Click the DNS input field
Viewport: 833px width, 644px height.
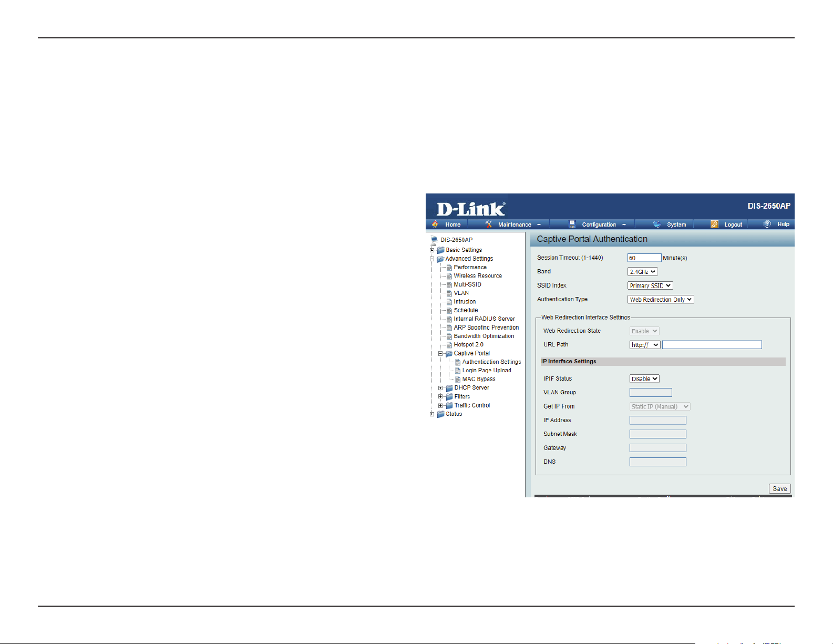point(658,462)
